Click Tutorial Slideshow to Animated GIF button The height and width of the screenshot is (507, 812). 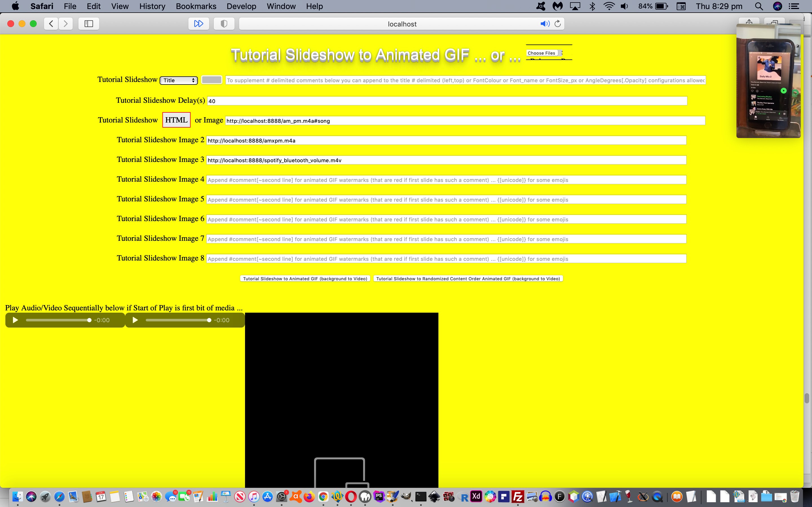click(305, 279)
